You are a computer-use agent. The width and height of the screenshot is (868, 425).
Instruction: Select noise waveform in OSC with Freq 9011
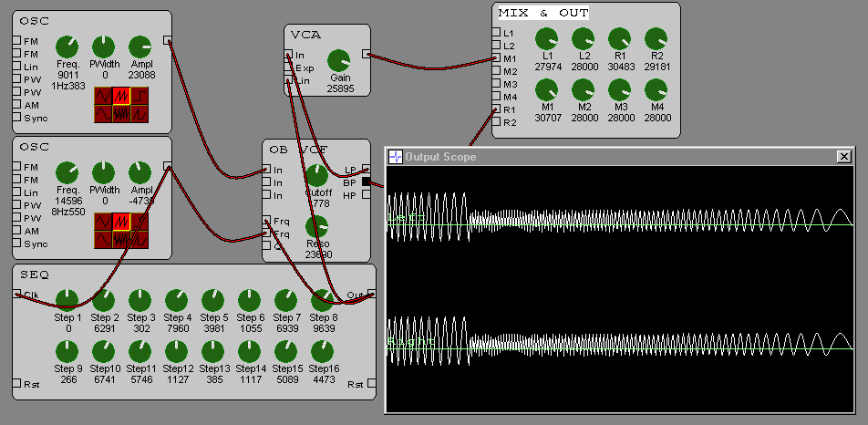[121, 114]
